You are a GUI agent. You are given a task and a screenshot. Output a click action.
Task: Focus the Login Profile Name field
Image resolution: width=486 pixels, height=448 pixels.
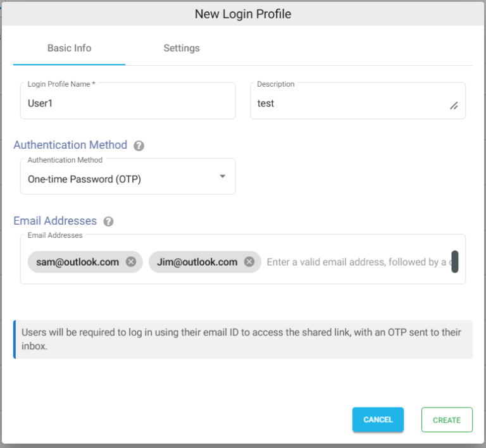pos(128,101)
